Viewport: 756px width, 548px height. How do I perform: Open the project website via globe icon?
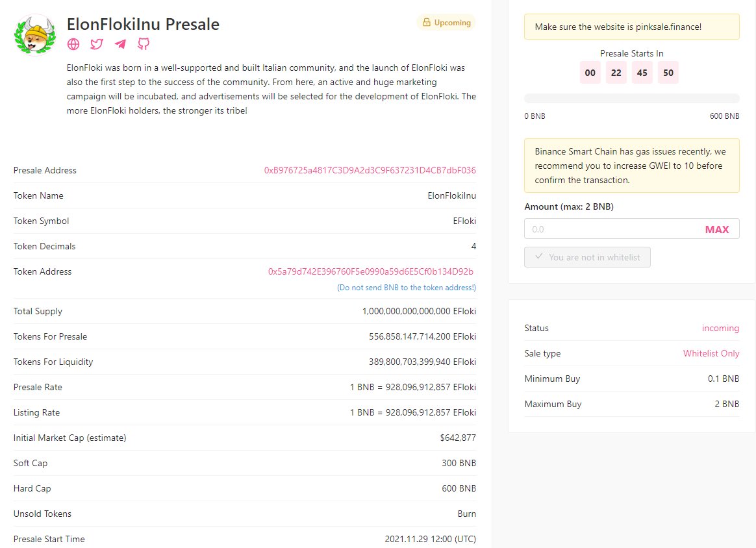[73, 44]
